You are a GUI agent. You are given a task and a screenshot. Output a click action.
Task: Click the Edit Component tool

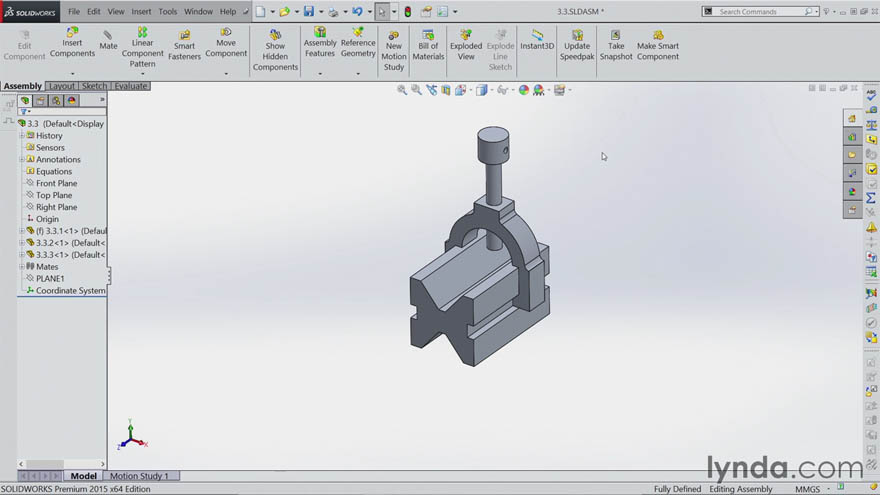pyautogui.click(x=24, y=45)
